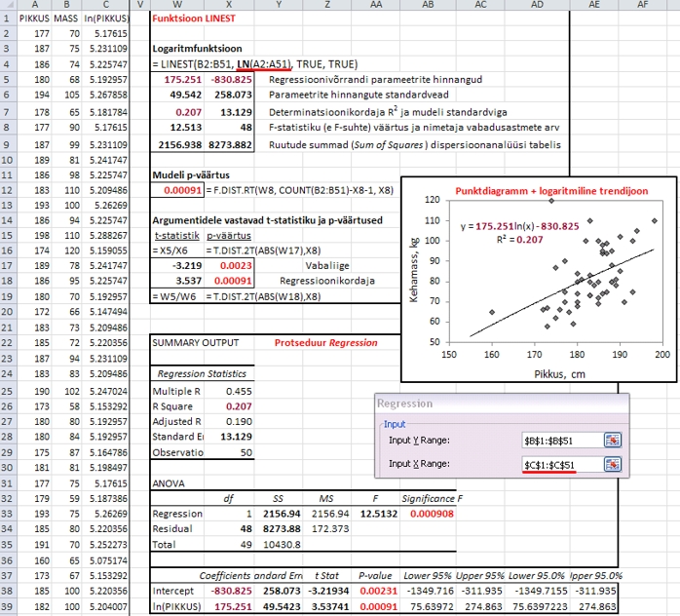Select Total SS value 10430.8

[279, 545]
